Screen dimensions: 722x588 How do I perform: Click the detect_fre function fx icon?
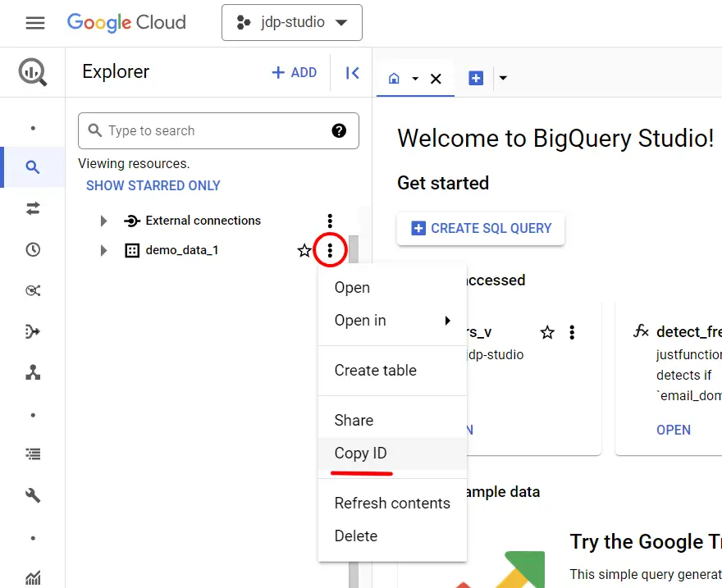tap(641, 330)
